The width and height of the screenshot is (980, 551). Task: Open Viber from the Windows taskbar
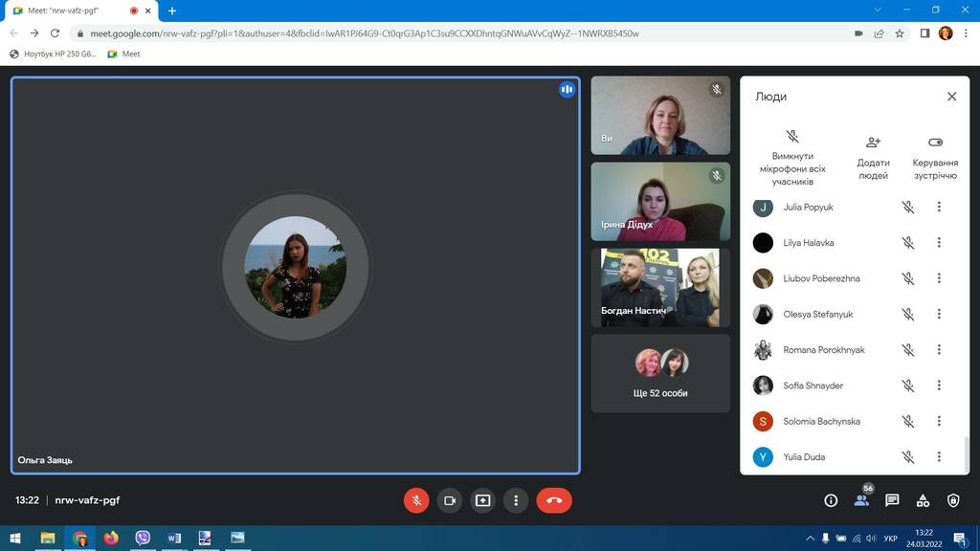(143, 539)
